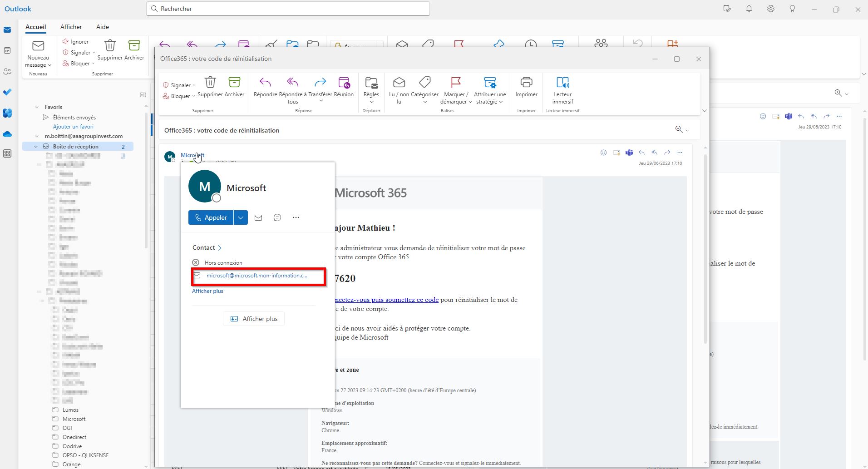This screenshot has height=469, width=868.
Task: Click the microsoft@microsoft.mon-information email link
Action: tap(256, 276)
